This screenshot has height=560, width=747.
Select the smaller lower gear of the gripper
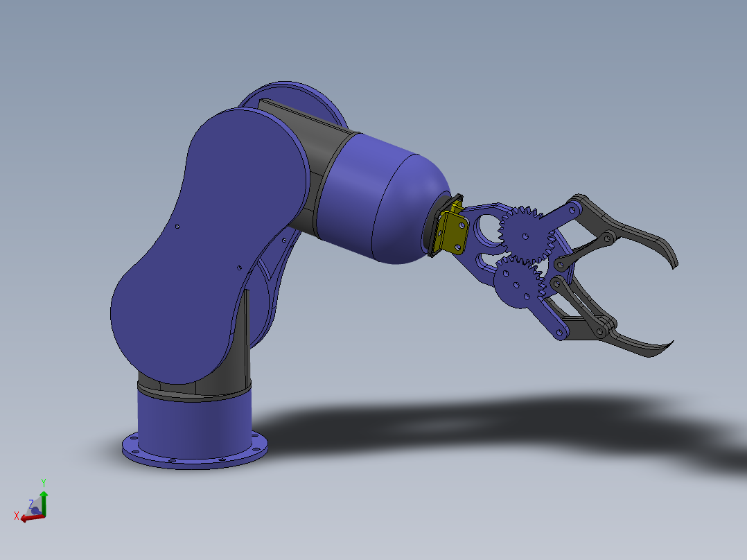517,283
